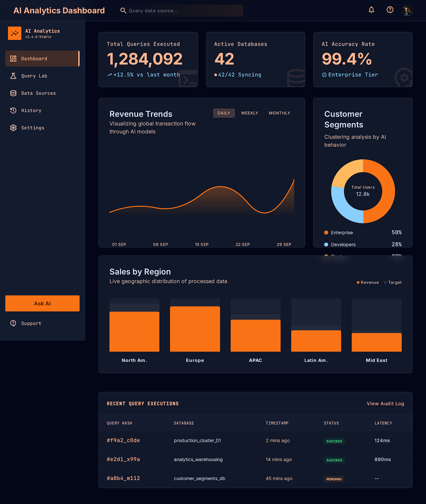Image resolution: width=426 pixels, height=504 pixels.
Task: Open query hash #f9a2_c0de
Action: 123,440
